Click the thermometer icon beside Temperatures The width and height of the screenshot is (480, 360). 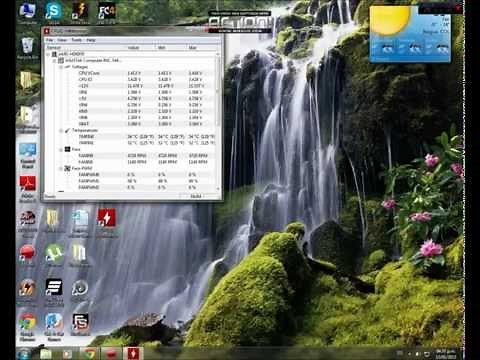67,130
